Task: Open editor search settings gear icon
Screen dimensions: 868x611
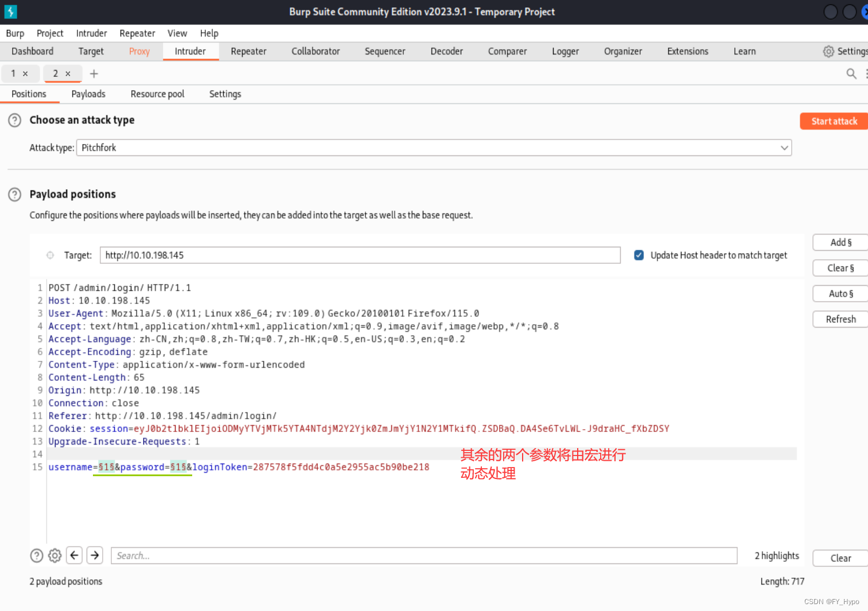Action: coord(55,555)
